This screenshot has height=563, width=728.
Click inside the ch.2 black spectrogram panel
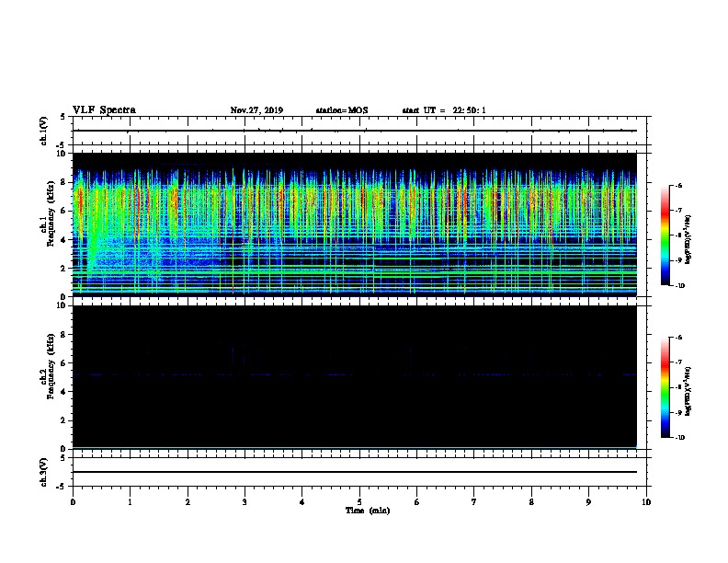[355, 377]
